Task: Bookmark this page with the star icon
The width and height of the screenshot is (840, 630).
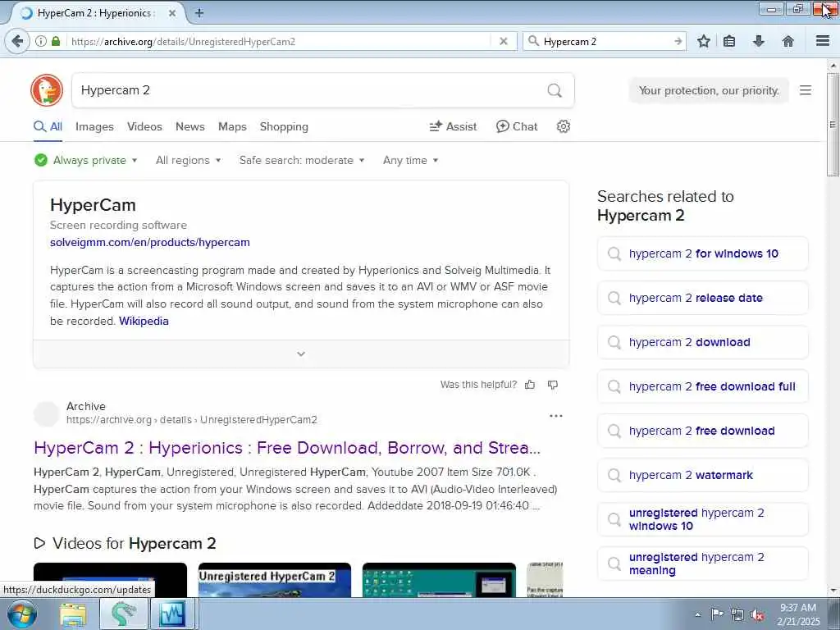Action: tap(703, 41)
